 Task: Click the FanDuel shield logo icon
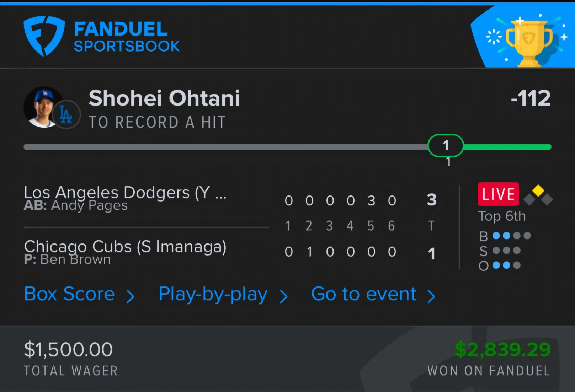coord(44,36)
